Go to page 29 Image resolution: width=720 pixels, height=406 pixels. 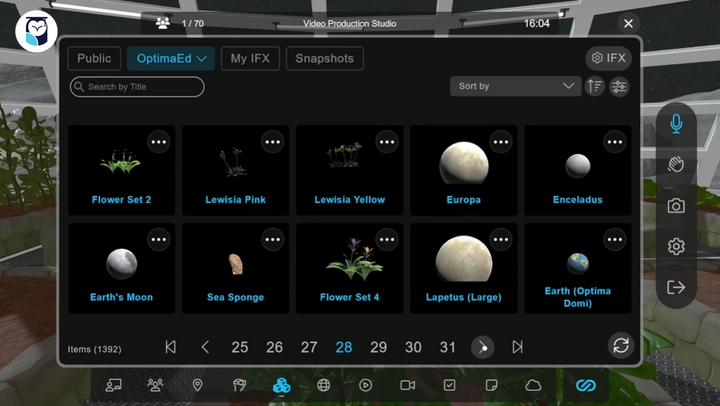[x=378, y=347]
